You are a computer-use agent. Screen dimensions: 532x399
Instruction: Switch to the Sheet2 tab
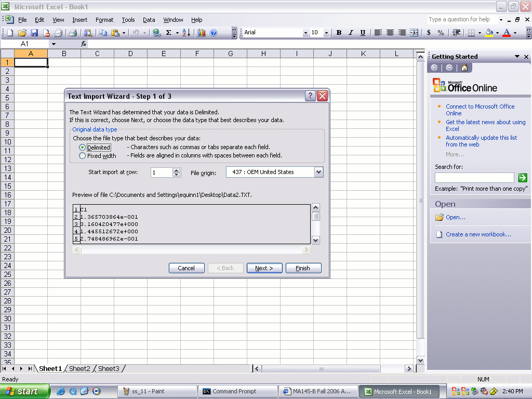coord(79,368)
